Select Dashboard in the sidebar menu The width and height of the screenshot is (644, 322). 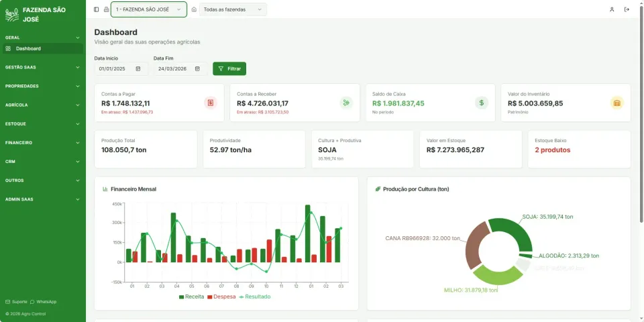[43, 48]
